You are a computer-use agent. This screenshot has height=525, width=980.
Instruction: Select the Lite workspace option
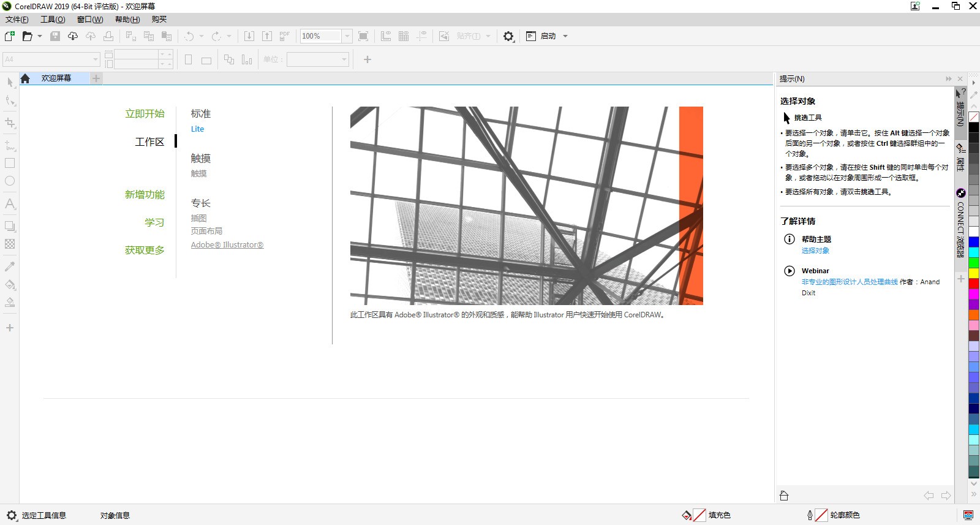coord(197,129)
